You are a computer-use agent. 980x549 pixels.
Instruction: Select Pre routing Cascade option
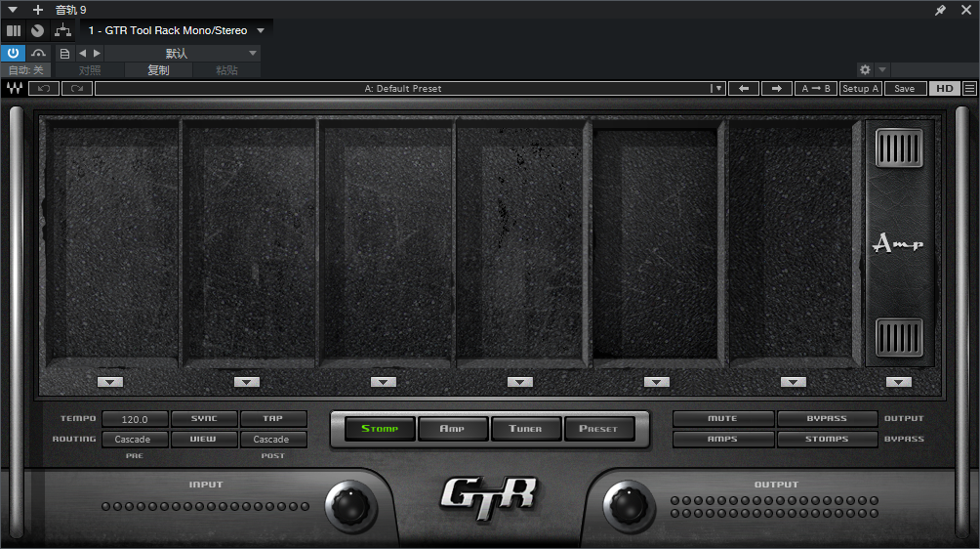135,440
